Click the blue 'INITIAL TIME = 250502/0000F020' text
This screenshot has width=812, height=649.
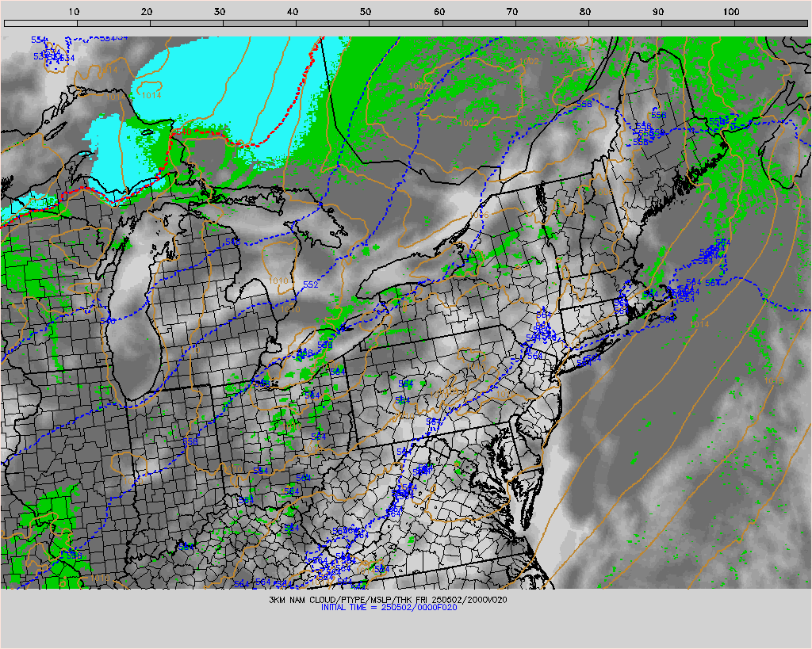pyautogui.click(x=389, y=608)
